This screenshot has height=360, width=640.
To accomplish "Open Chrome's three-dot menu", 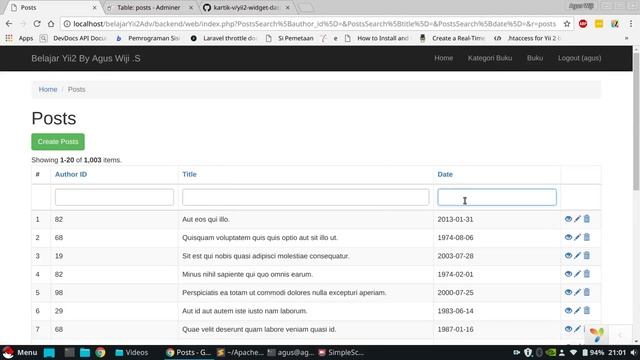I will [631, 24].
